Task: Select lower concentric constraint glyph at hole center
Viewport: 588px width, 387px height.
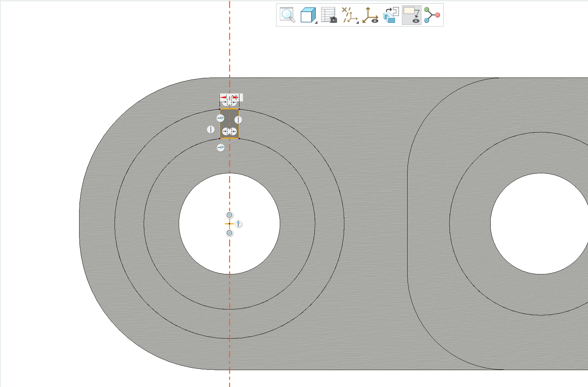Action: [x=229, y=233]
